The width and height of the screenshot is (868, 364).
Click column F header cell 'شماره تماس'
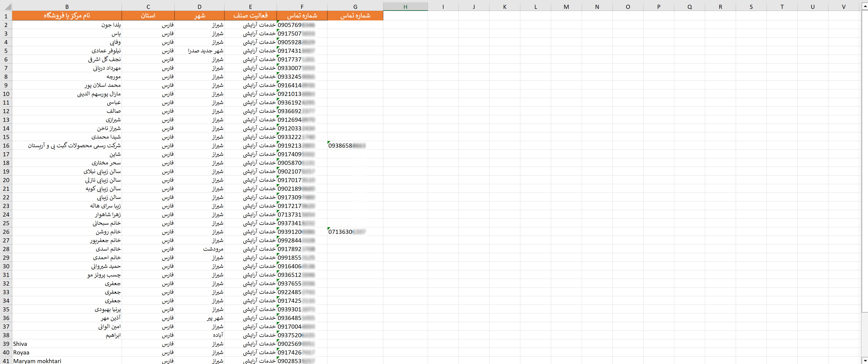click(x=302, y=15)
